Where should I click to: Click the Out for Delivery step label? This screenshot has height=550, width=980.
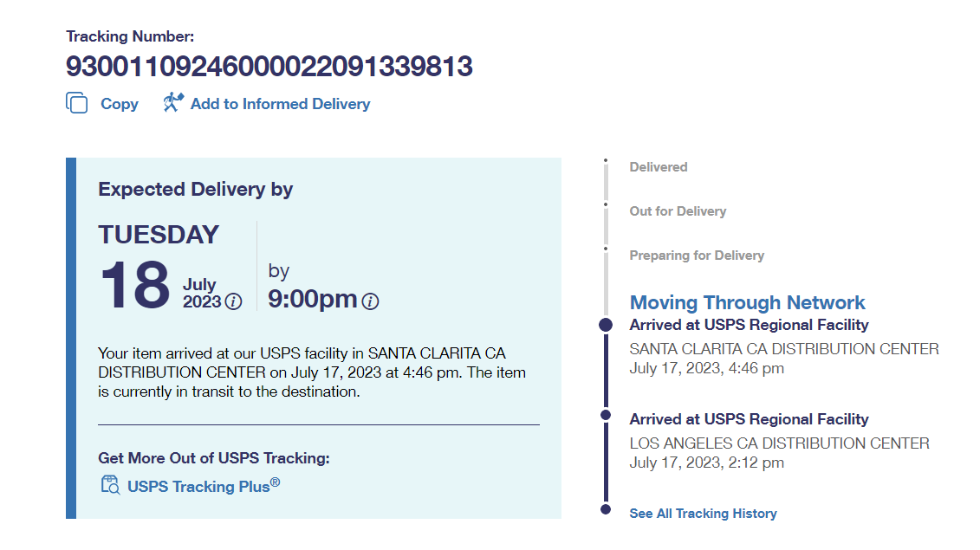pos(678,211)
